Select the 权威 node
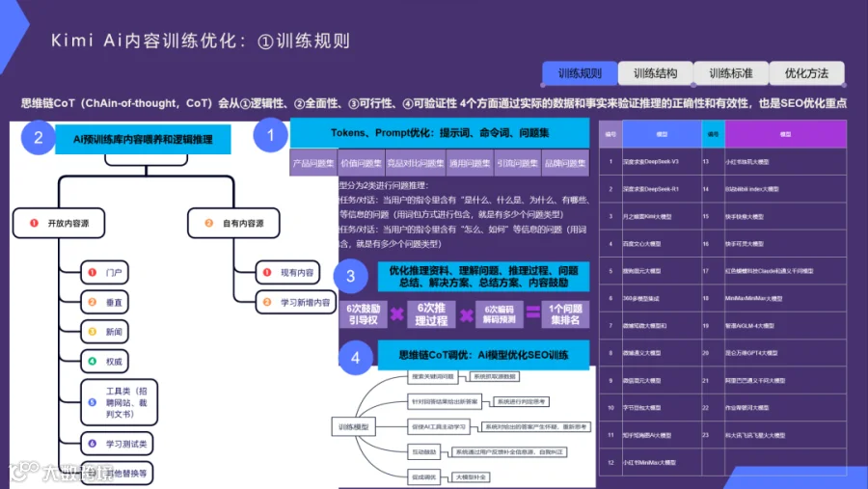868x489 pixels. 104,362
